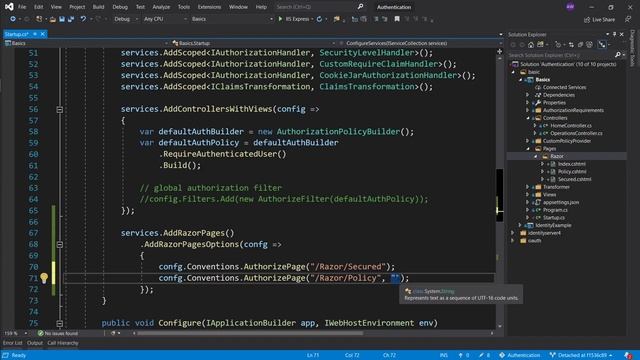640x360 pixels.
Task: Click the Save icon in the toolbar
Action: pyautogui.click(x=62, y=19)
